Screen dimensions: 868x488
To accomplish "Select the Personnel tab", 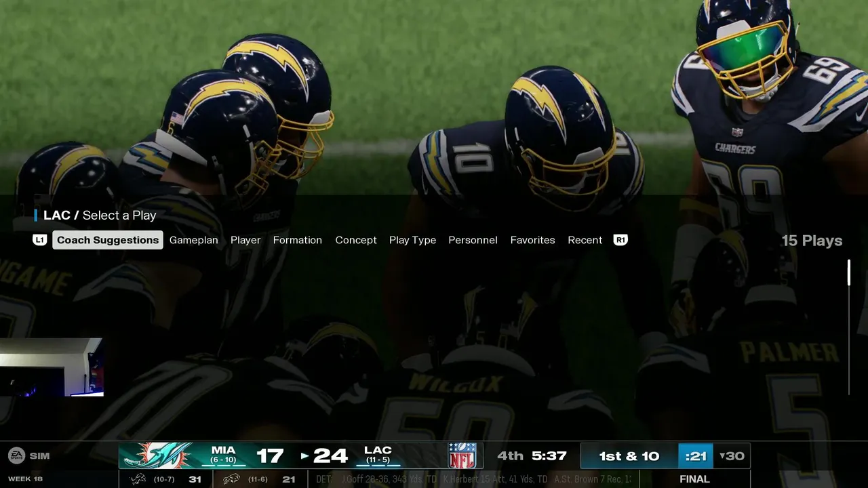I will (473, 240).
